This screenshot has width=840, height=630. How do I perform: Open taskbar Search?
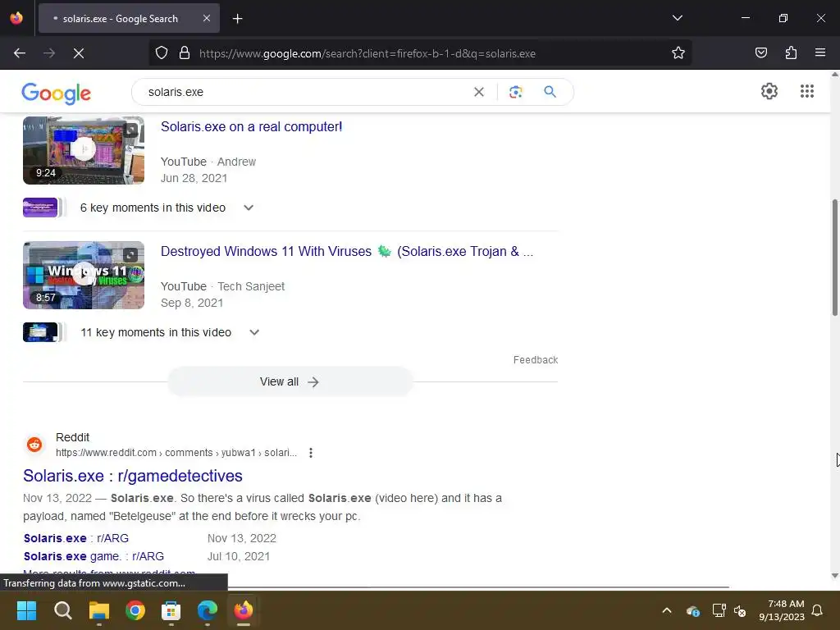click(62, 610)
